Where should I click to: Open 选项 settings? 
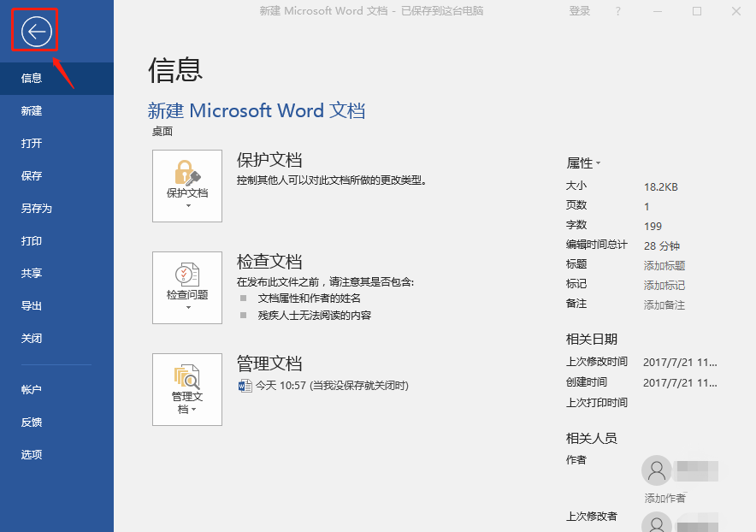[x=57, y=454]
